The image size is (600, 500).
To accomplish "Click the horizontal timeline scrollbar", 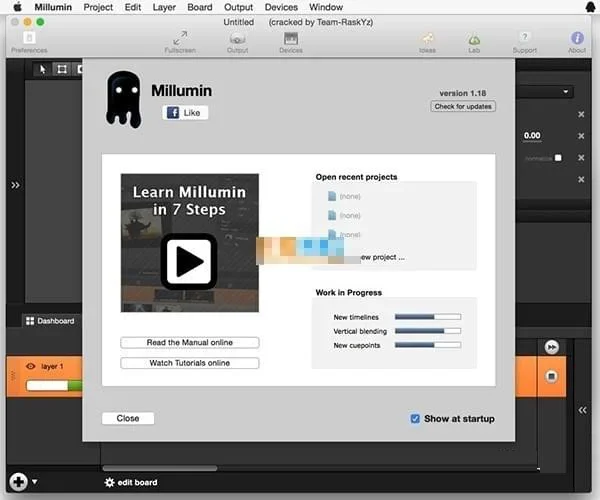I will point(160,468).
